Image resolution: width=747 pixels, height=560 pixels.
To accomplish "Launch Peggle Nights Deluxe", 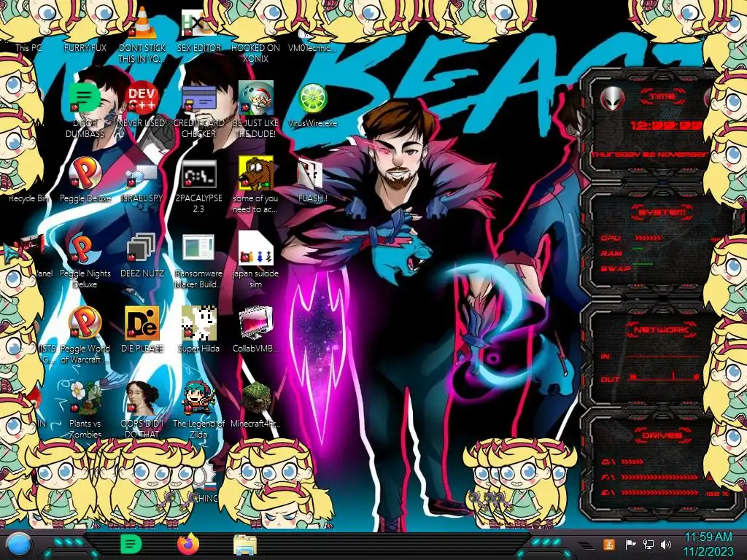I will pos(85,248).
